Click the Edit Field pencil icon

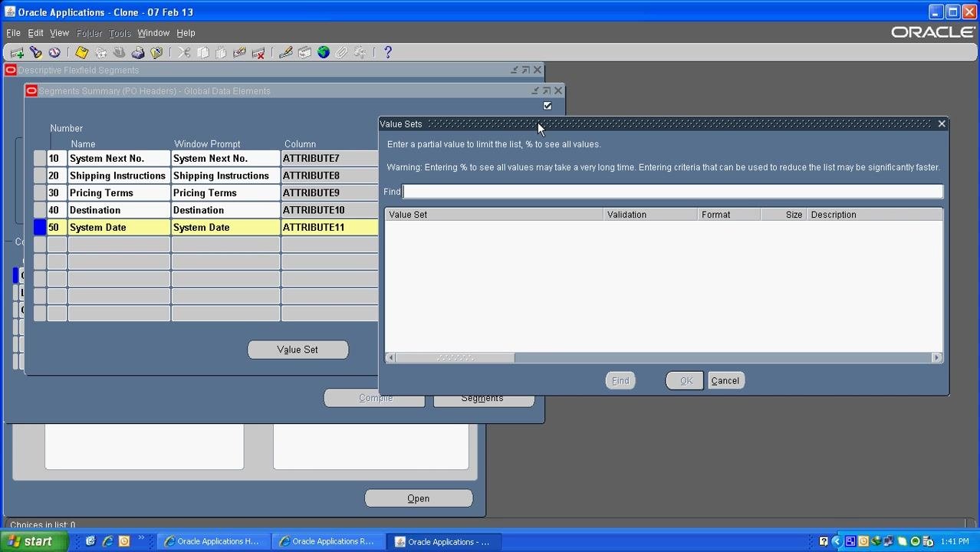click(x=286, y=52)
